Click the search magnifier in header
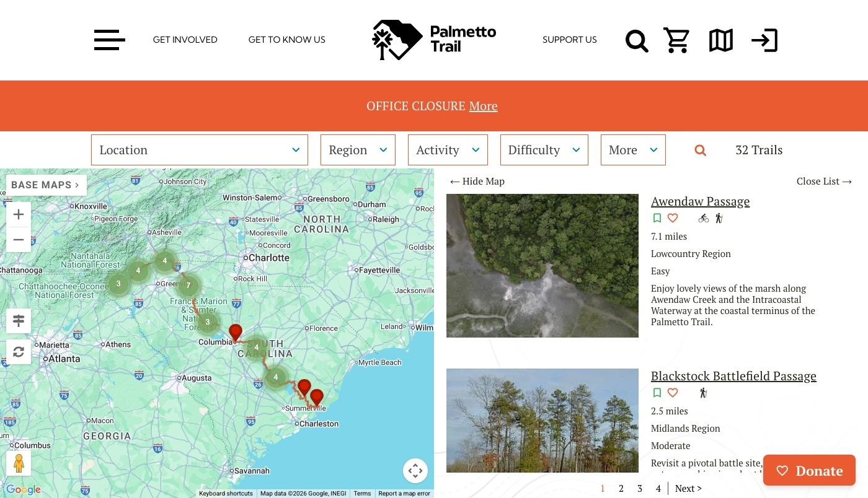This screenshot has height=498, width=868. (x=637, y=41)
